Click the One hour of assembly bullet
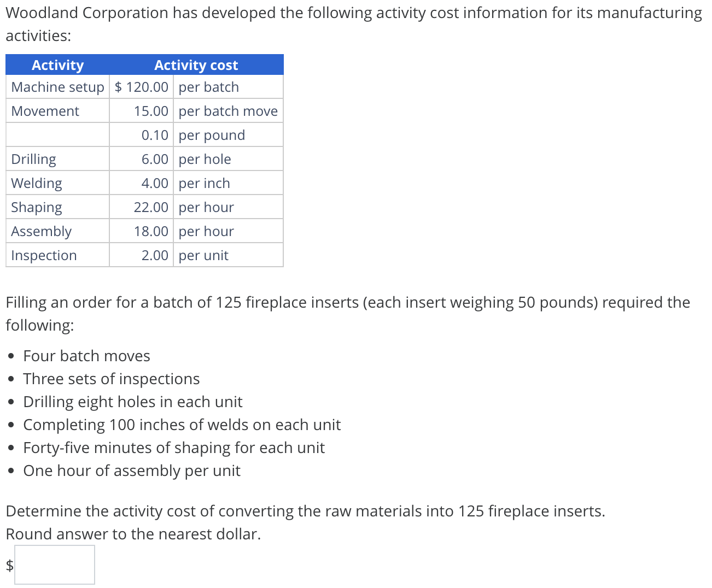 (x=131, y=470)
